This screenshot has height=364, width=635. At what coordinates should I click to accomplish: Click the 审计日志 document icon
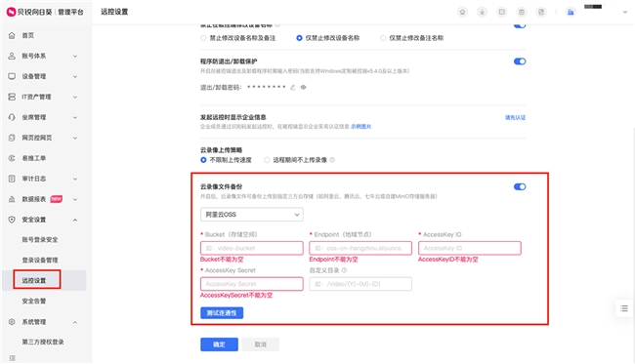pos(12,179)
